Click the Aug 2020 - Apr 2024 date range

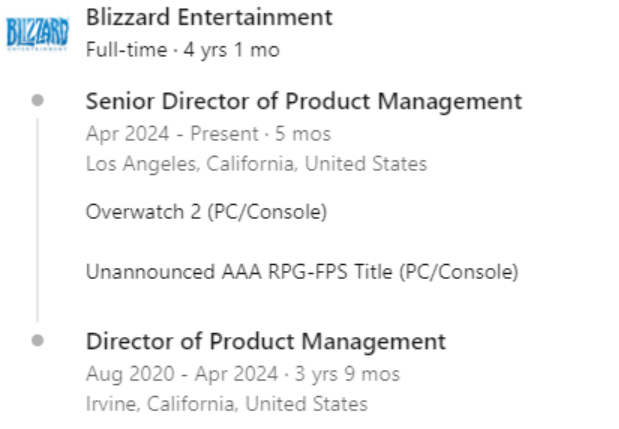180,374
